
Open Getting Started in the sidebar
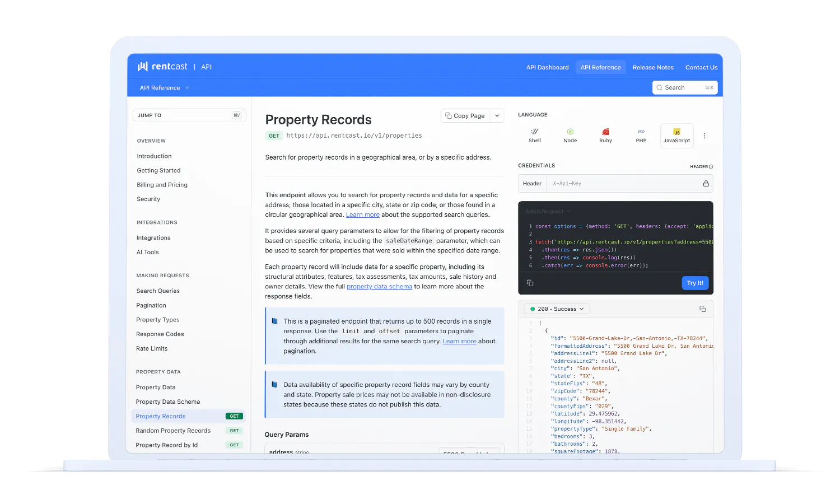158,171
